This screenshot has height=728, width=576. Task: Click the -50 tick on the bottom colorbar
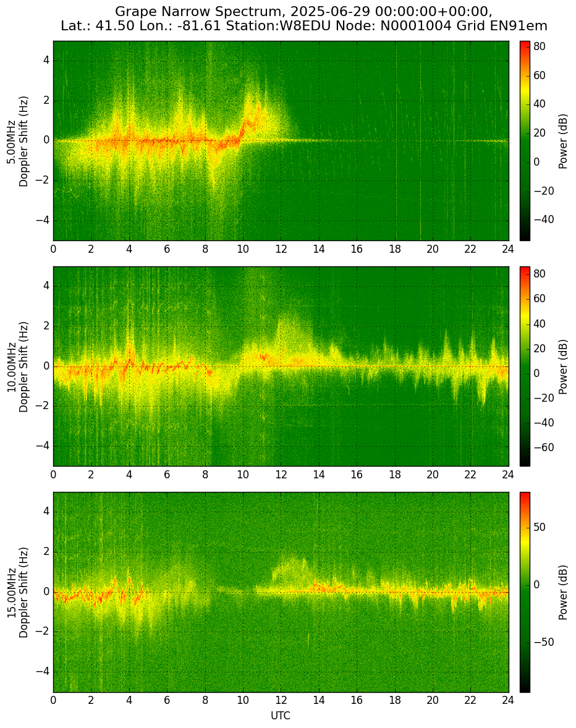click(x=543, y=642)
